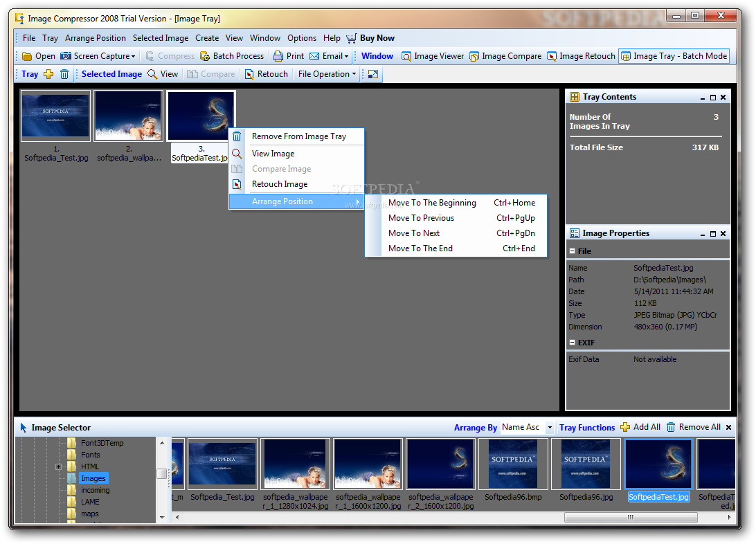Open the File menu
The width and height of the screenshot is (756, 544).
click(29, 38)
